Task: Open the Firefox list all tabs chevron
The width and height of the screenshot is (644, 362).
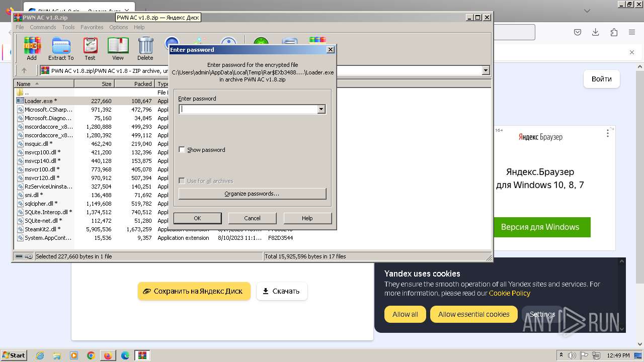Action: 587,11
